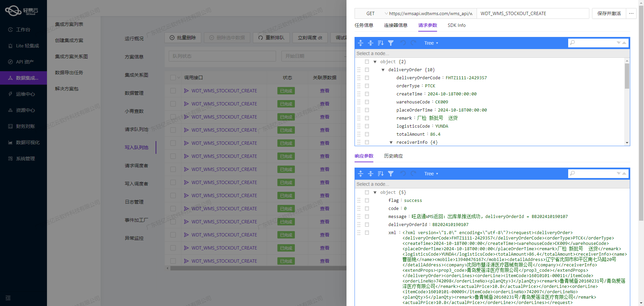Open the 工作台 sidebar item
644x306 pixels.
point(23,30)
